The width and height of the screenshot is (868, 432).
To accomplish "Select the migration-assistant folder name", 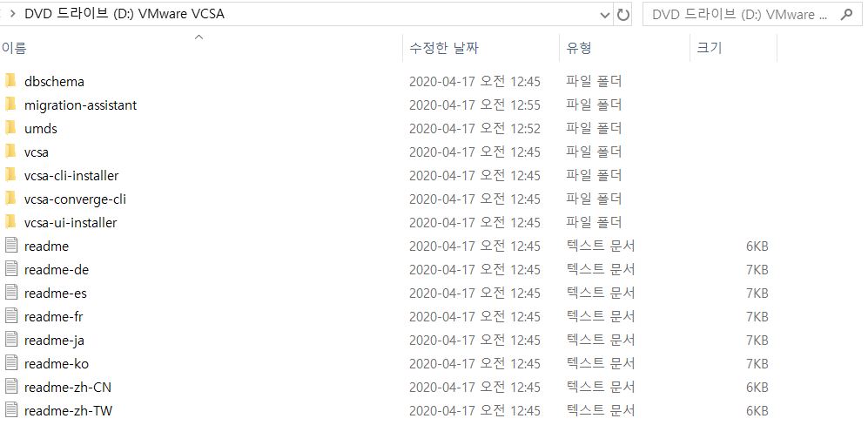I will coord(80,105).
